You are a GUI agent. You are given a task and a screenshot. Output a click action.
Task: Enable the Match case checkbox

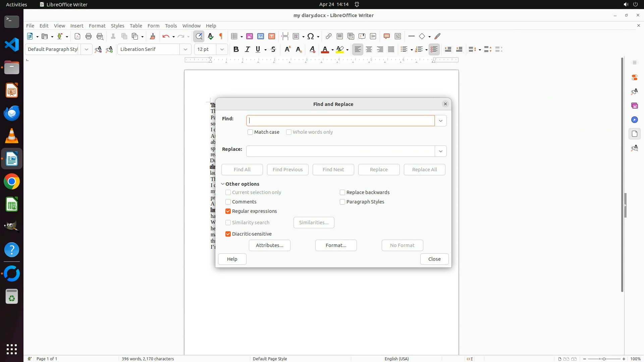(x=250, y=132)
